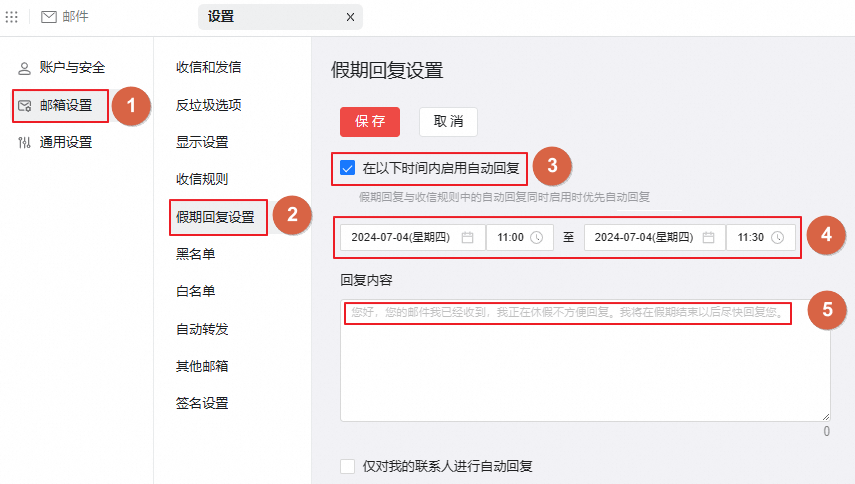Enable 仅对我的联系人进行自动回复 checkbox
Screen dimensions: 855x484
pyautogui.click(x=348, y=466)
